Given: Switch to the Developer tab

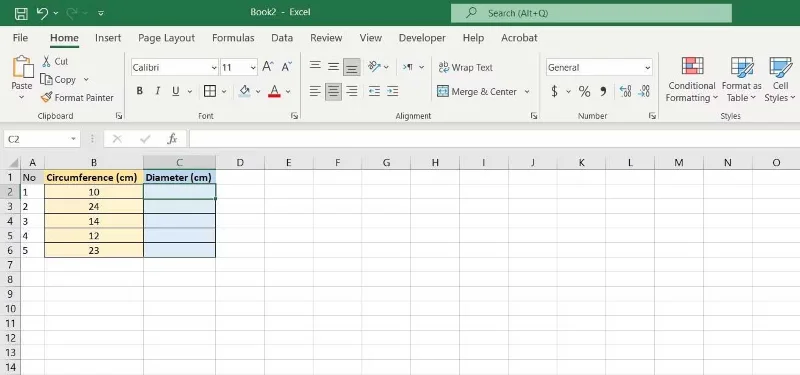Looking at the screenshot, I should (x=422, y=38).
